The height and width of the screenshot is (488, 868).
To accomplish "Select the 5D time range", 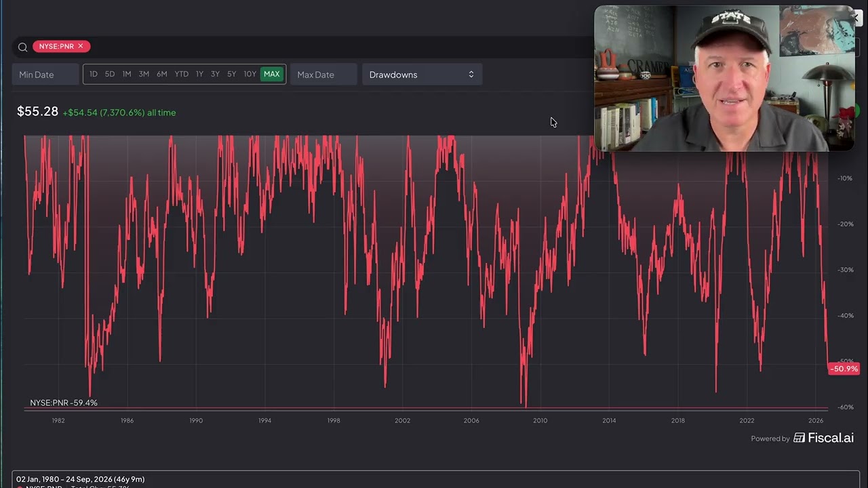I will pyautogui.click(x=110, y=74).
